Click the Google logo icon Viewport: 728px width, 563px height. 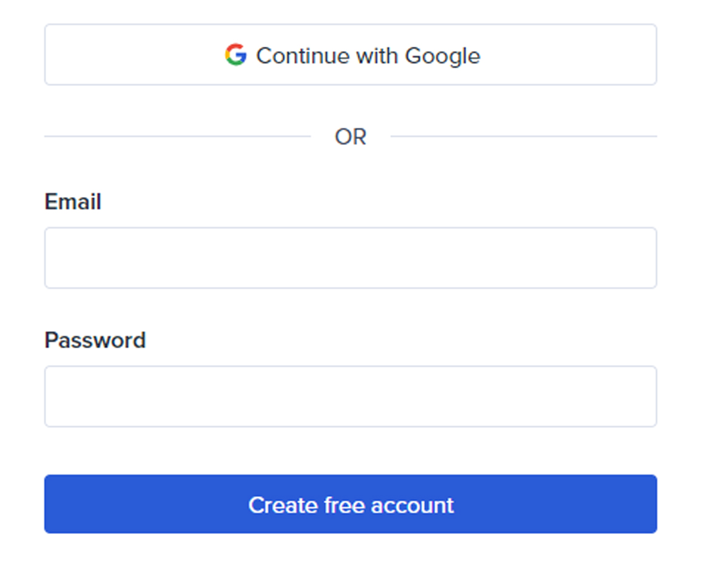235,55
